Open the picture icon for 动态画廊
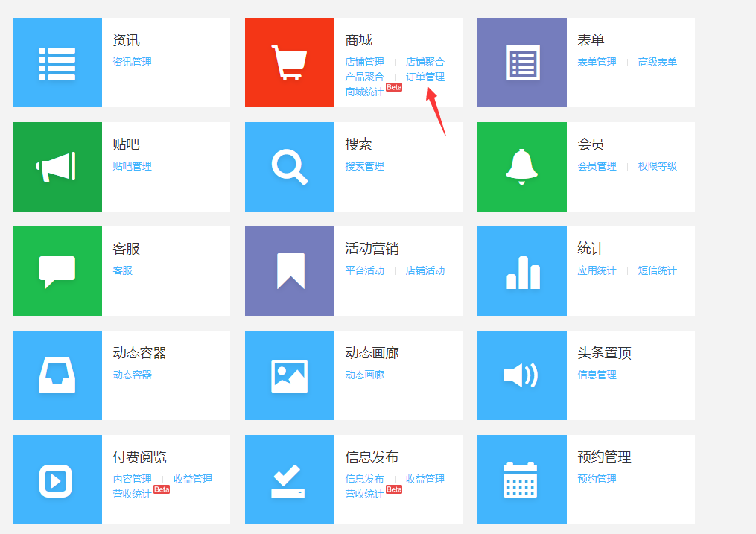This screenshot has width=756, height=534. (x=289, y=375)
